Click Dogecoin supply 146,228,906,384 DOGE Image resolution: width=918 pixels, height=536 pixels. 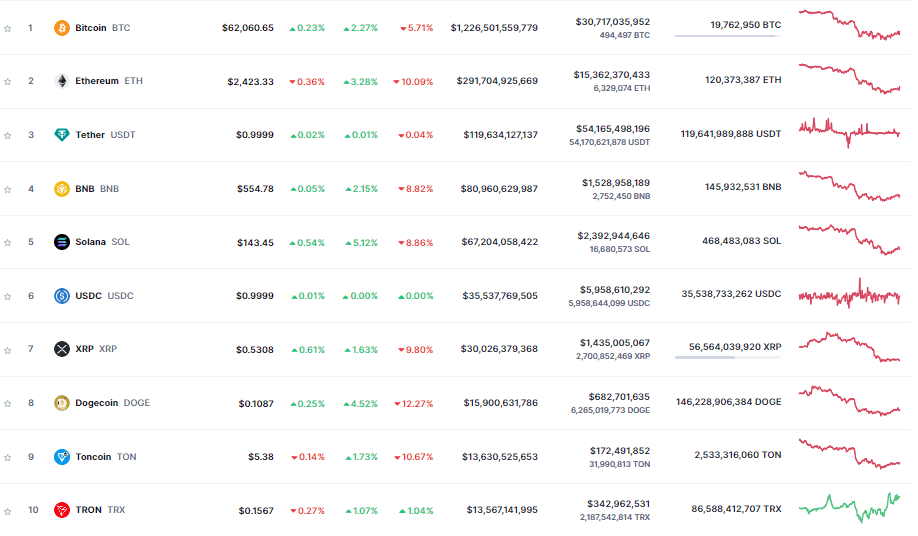[728, 402]
